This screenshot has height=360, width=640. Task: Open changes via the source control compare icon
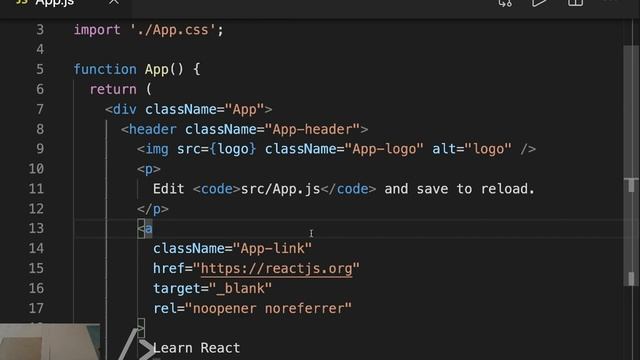tap(505, 3)
